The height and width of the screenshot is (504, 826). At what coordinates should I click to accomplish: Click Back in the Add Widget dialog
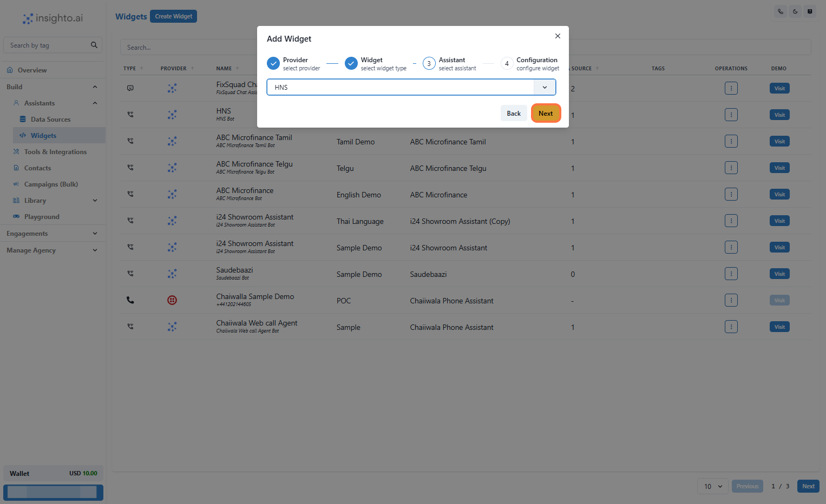tap(514, 113)
